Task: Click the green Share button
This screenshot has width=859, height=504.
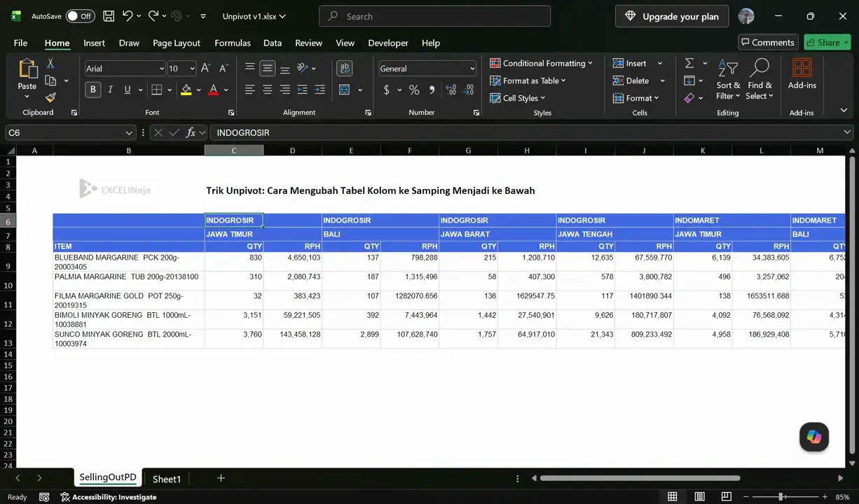Action: (827, 42)
